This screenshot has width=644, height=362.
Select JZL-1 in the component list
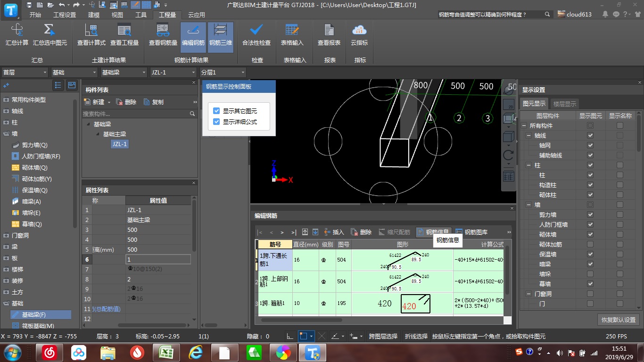point(120,144)
